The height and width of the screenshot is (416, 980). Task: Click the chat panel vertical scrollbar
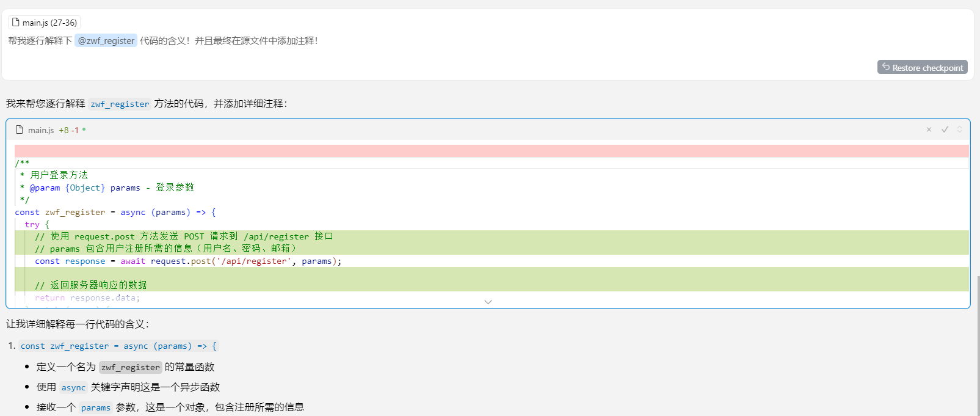(977, 346)
